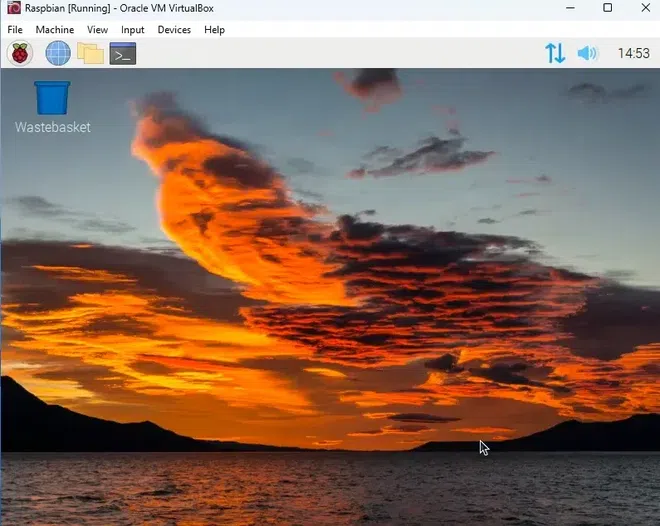The height and width of the screenshot is (526, 660).
Task: Open the Machine menu
Action: point(55,30)
